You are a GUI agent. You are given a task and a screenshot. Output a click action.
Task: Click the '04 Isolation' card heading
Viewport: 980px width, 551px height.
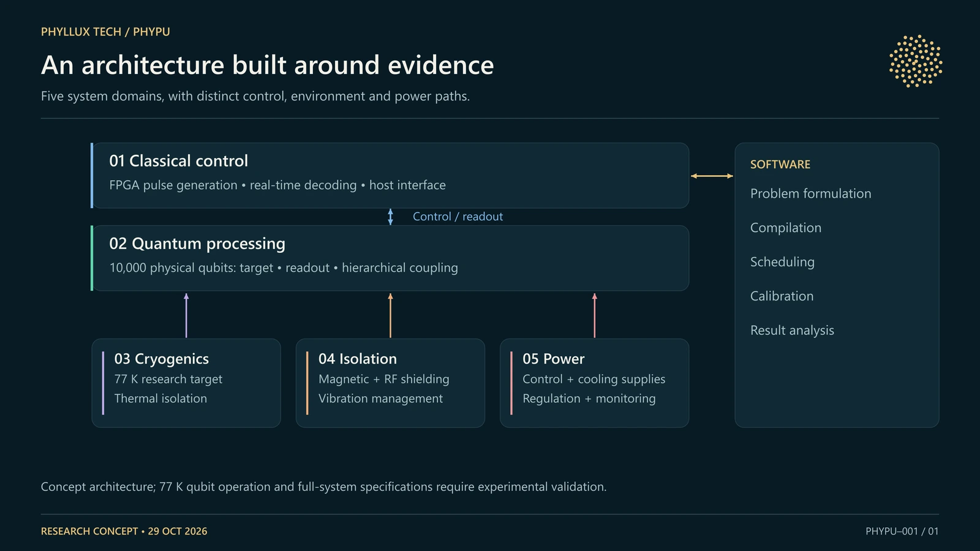[x=358, y=359]
